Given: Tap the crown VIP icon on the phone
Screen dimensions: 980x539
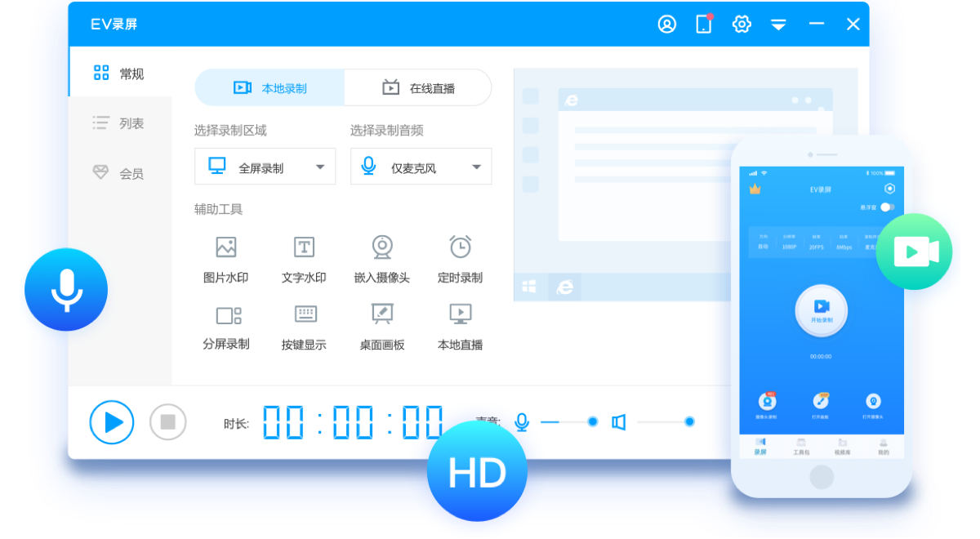Looking at the screenshot, I should [x=755, y=189].
